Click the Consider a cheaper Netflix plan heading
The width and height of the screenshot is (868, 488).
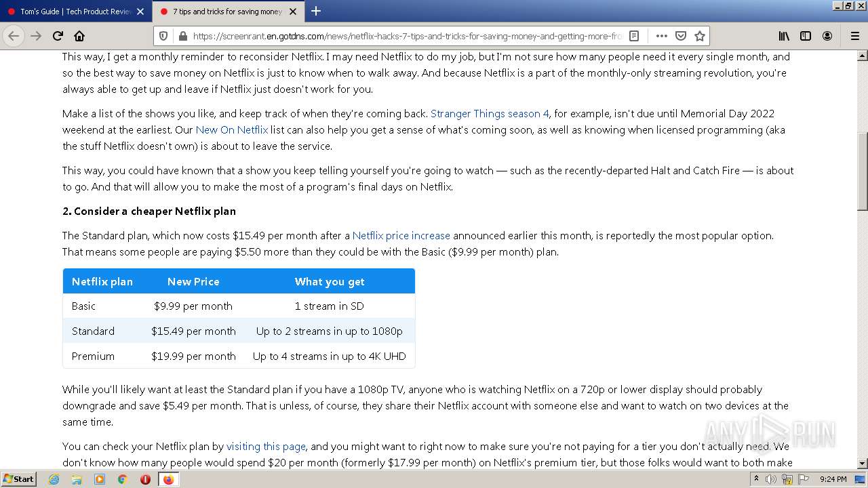149,211
